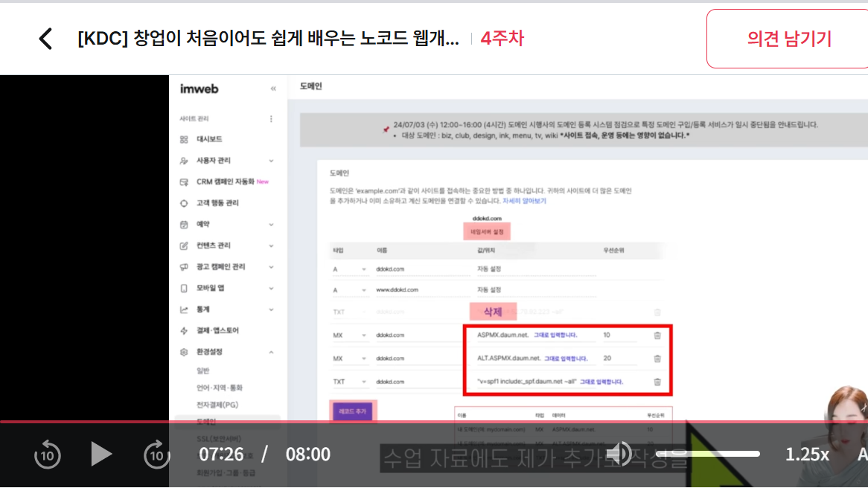Click the 광고 캠페인 관리 megaphone icon

pyautogui.click(x=184, y=267)
